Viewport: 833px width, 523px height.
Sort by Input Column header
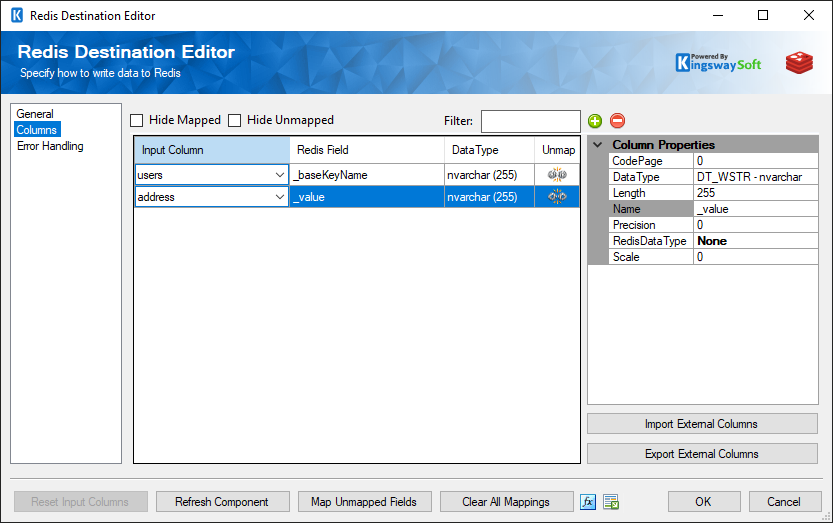coord(212,150)
